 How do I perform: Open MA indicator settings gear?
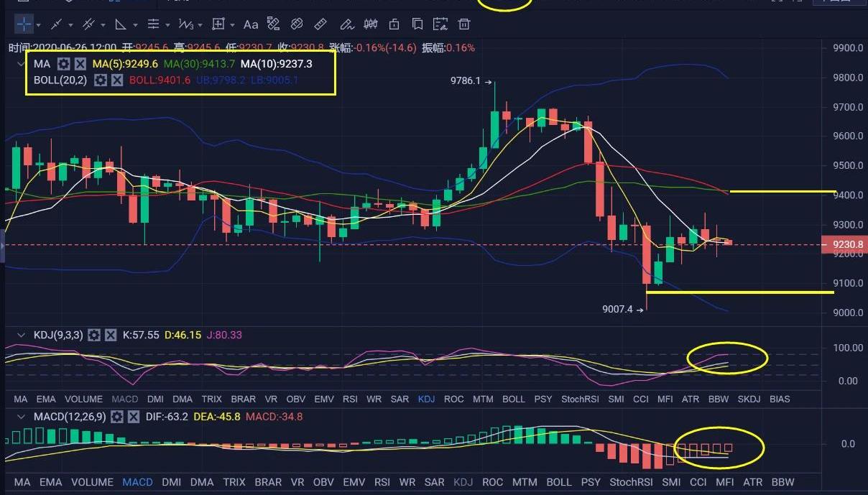click(x=64, y=64)
